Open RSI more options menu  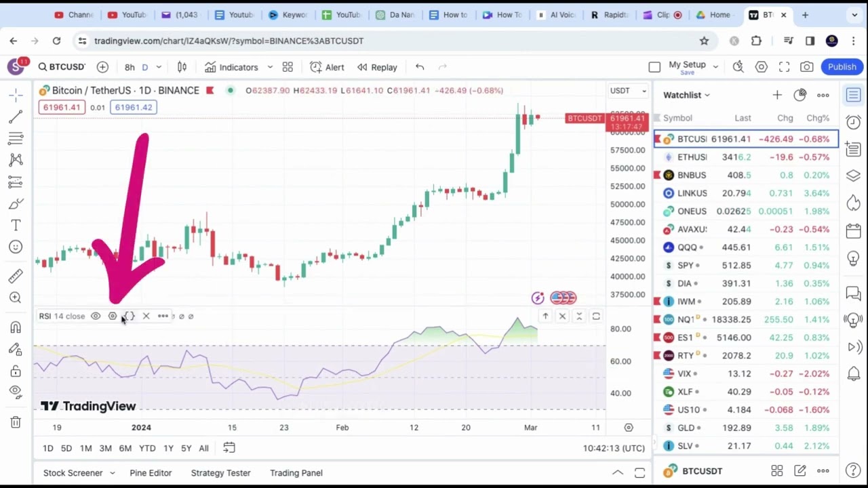[163, 317]
